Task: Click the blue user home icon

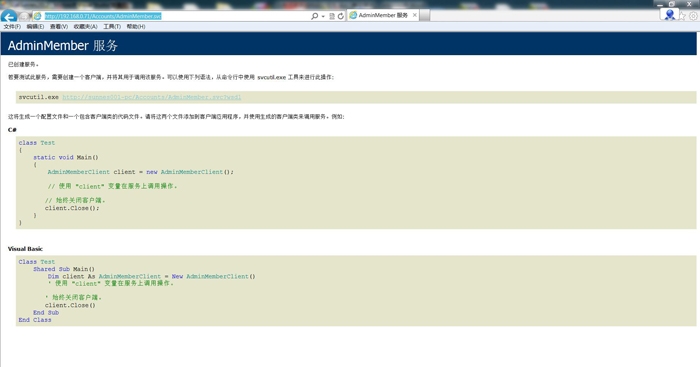Action: (x=669, y=14)
